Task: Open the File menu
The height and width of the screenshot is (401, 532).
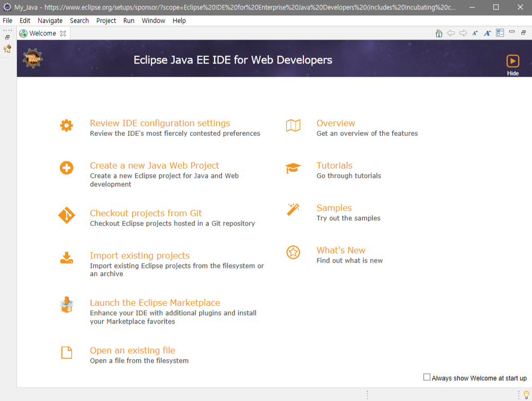Action: 7,20
